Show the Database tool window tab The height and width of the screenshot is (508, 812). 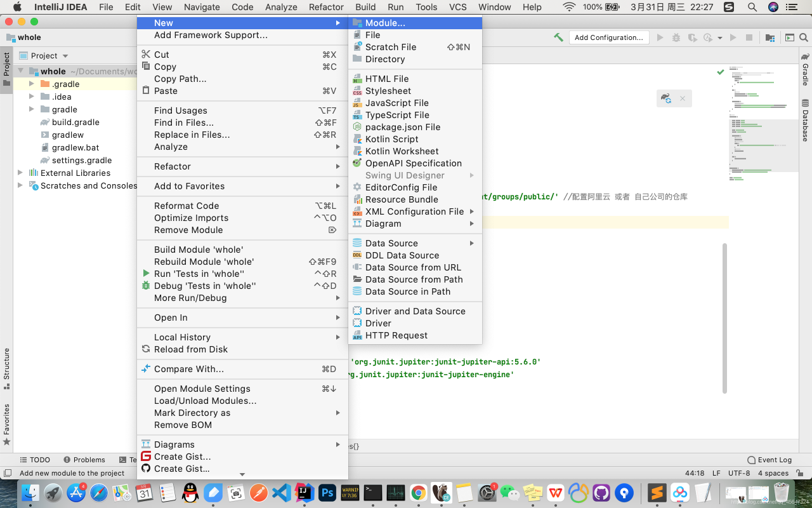(x=805, y=121)
